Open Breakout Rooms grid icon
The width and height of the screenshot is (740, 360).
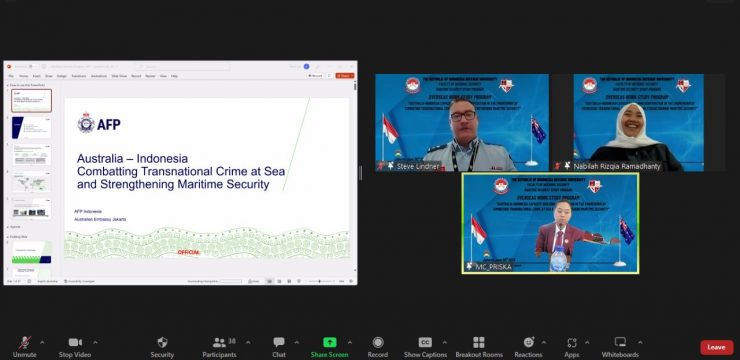(x=479, y=343)
